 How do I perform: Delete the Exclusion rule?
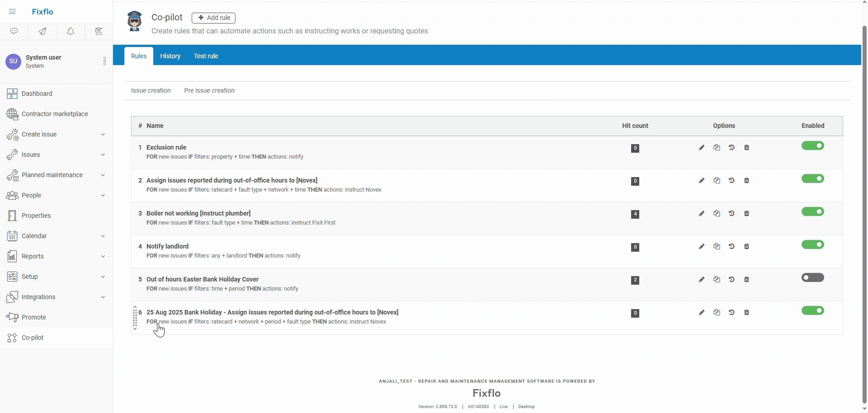pos(746,148)
